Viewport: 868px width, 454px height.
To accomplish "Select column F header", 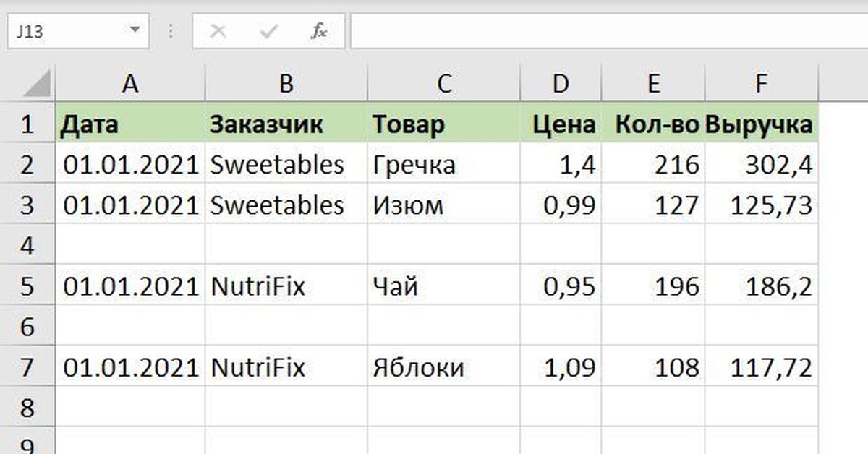I will pos(761,84).
